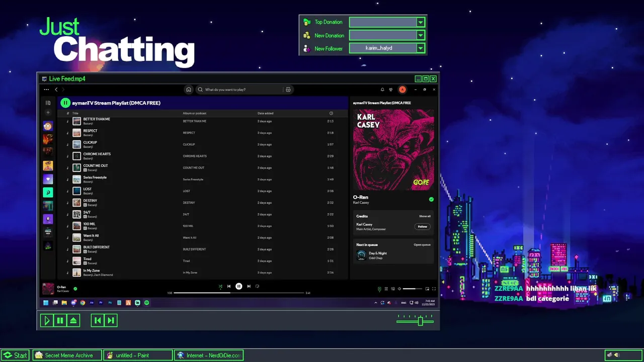Open Friend Activity icon in Spotify header
This screenshot has height=362, width=644.
pyautogui.click(x=391, y=89)
